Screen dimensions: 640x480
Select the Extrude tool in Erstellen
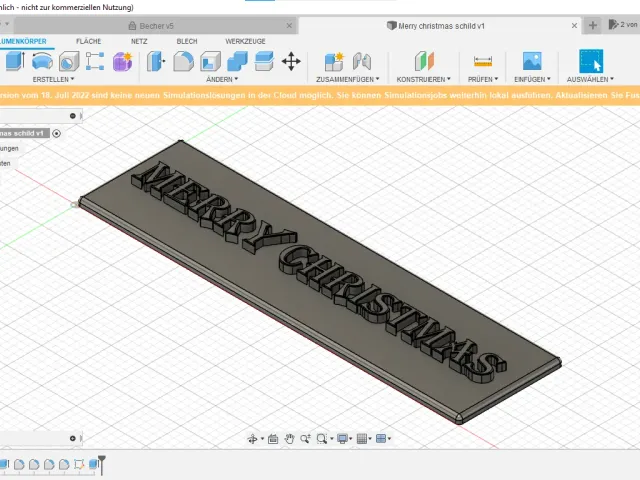point(15,62)
